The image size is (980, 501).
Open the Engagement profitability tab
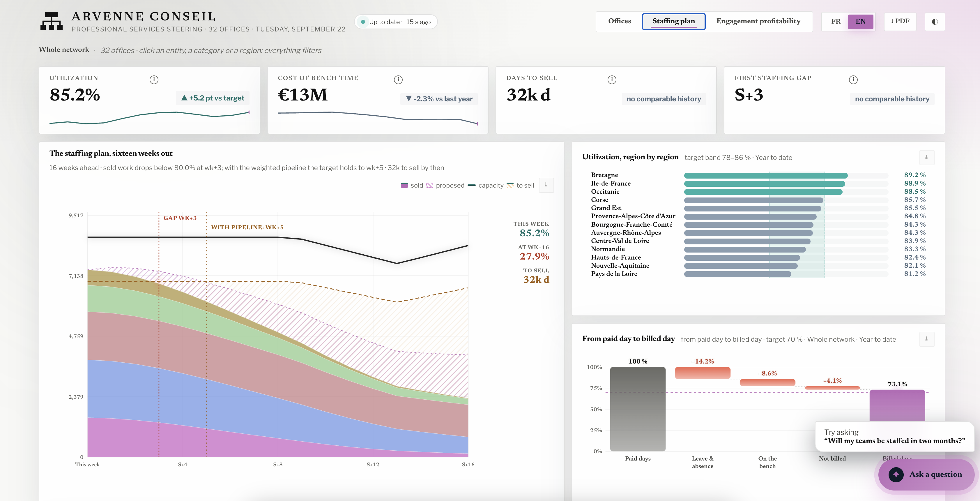(x=758, y=21)
